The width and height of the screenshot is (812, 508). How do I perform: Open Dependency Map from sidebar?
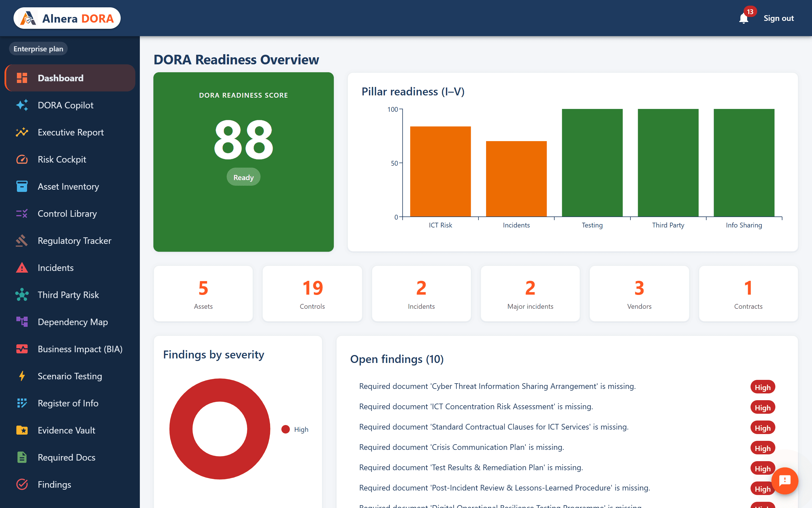click(70, 322)
